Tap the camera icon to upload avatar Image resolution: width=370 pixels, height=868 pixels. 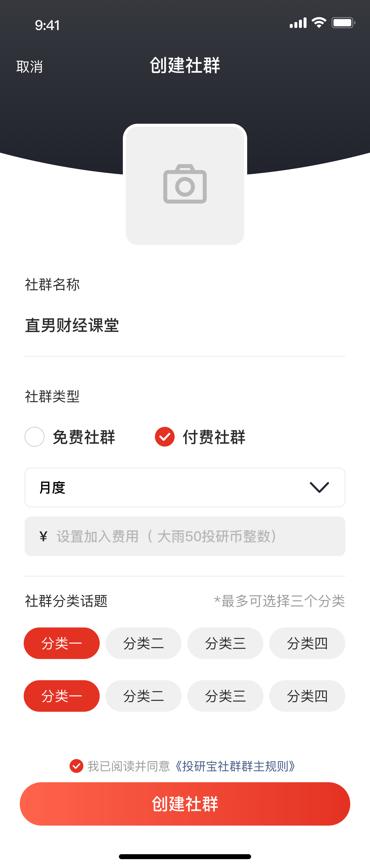pos(185,184)
